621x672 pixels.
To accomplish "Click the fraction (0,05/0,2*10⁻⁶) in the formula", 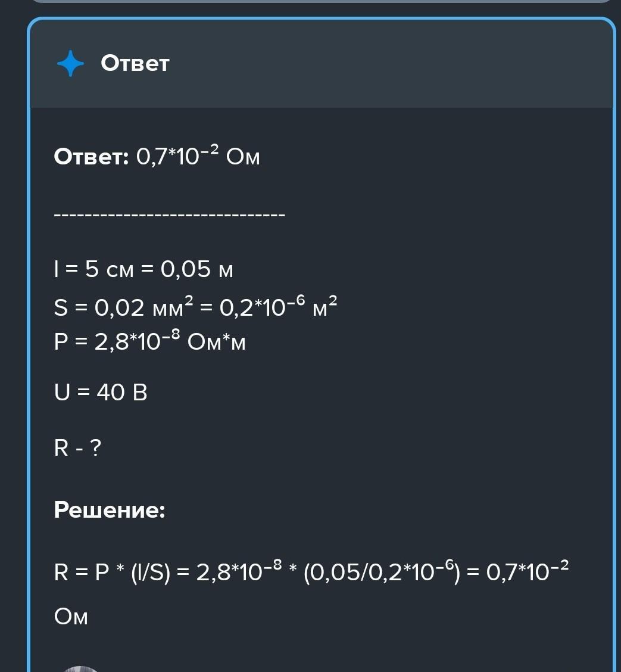I will click(382, 573).
